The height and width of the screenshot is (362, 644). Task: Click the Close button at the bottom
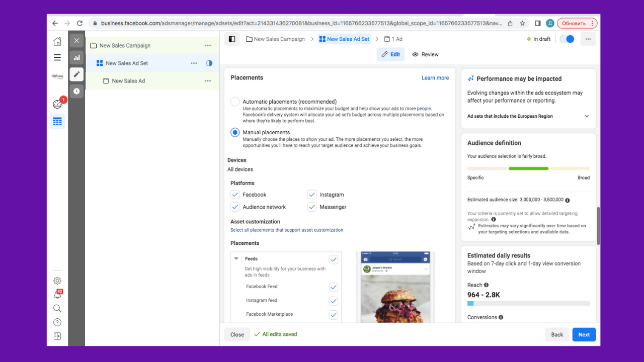[237, 334]
